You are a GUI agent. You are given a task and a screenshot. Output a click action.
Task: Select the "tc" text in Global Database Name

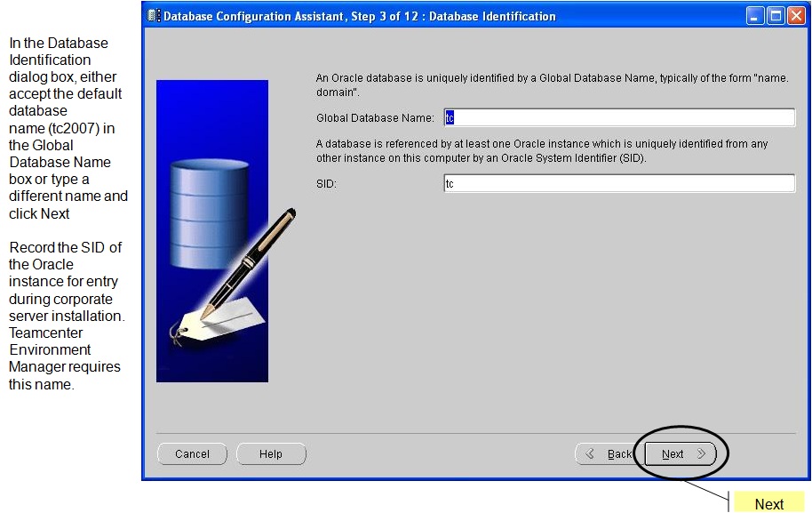pyautogui.click(x=451, y=116)
